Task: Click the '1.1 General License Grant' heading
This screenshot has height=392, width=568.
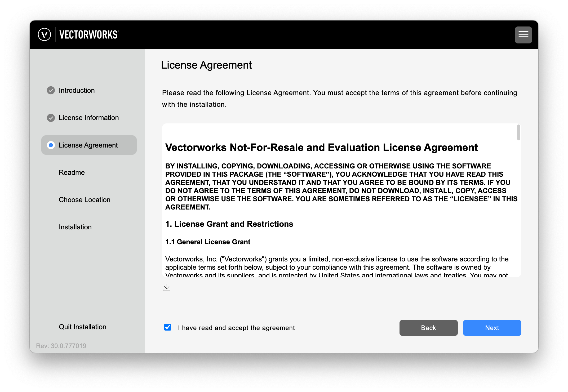Action: 208,242
